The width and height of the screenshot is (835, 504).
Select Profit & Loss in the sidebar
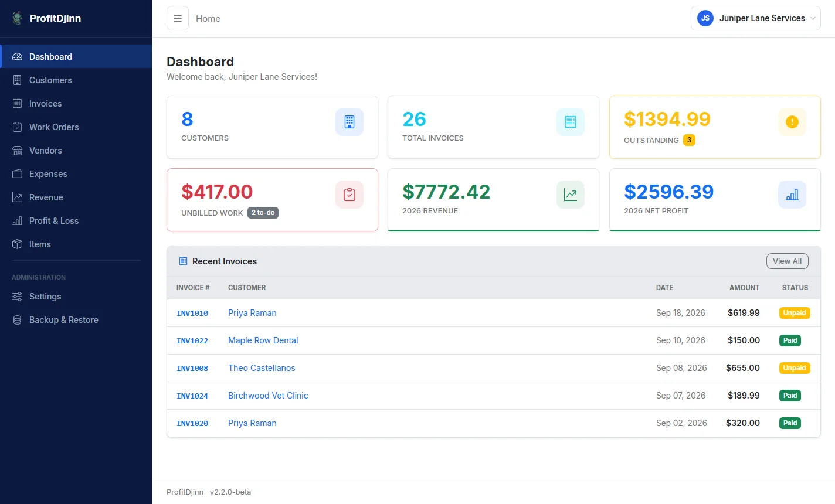click(76, 221)
